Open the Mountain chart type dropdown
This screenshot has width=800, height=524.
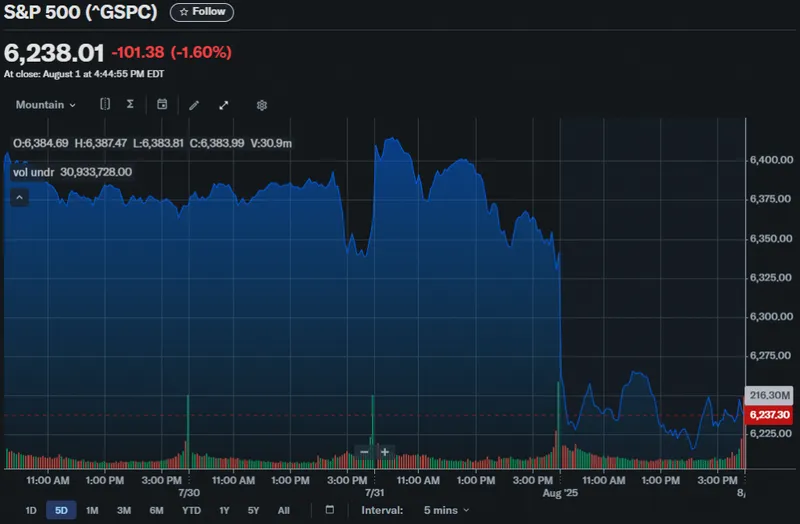point(46,105)
